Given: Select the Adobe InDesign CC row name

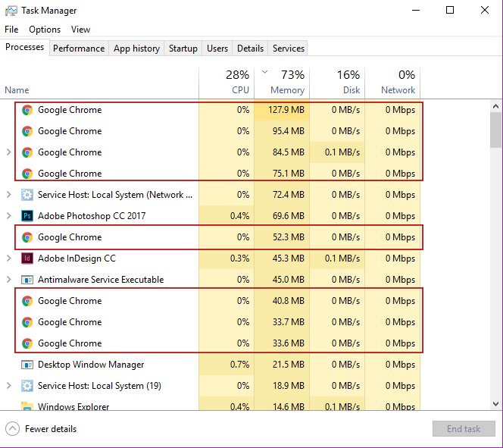Looking at the screenshot, I should pos(77,258).
